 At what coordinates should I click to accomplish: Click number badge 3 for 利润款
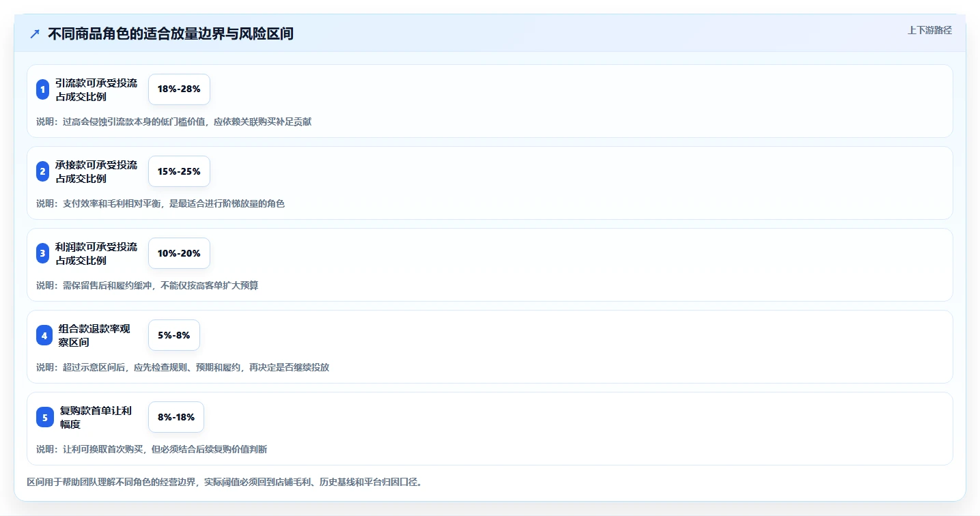click(43, 253)
